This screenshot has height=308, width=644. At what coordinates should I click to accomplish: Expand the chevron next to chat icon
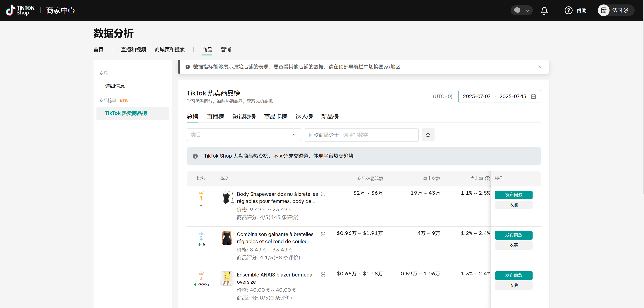coord(527,11)
